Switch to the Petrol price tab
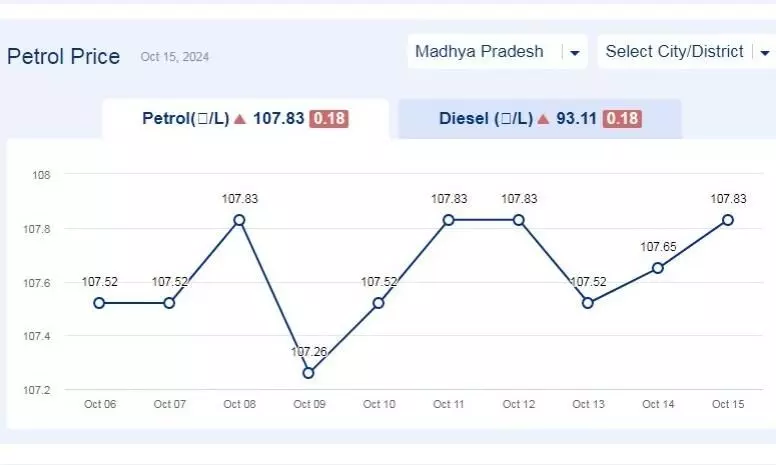The image size is (776, 465). (245, 119)
